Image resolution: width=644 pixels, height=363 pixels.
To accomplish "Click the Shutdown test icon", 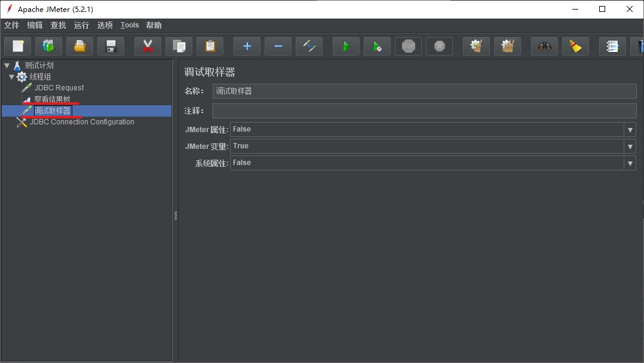I will pos(440,46).
